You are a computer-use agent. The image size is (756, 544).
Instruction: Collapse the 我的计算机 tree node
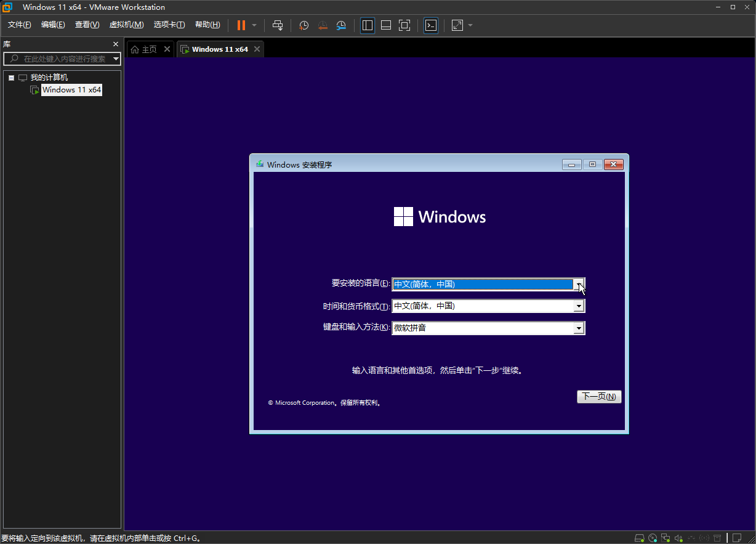point(12,78)
